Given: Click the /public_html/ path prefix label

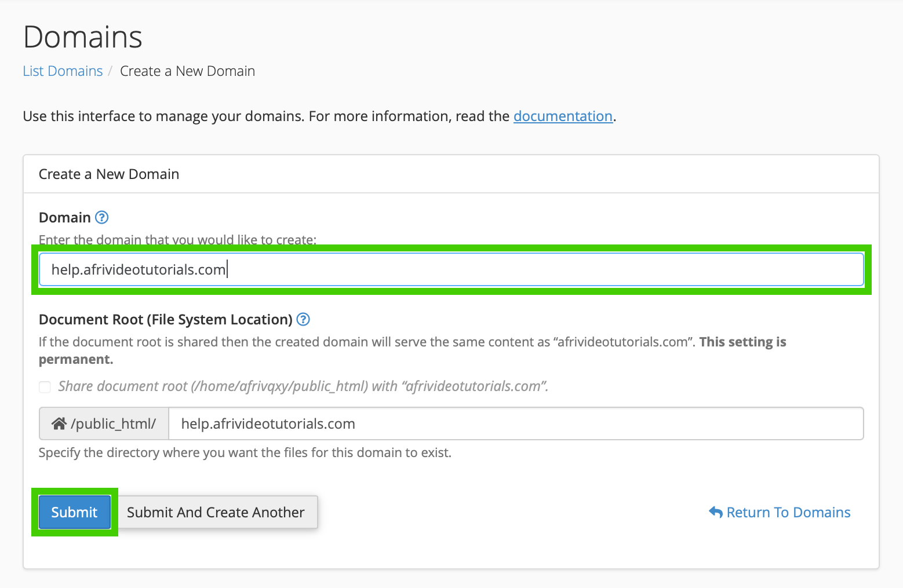Looking at the screenshot, I should click(113, 424).
